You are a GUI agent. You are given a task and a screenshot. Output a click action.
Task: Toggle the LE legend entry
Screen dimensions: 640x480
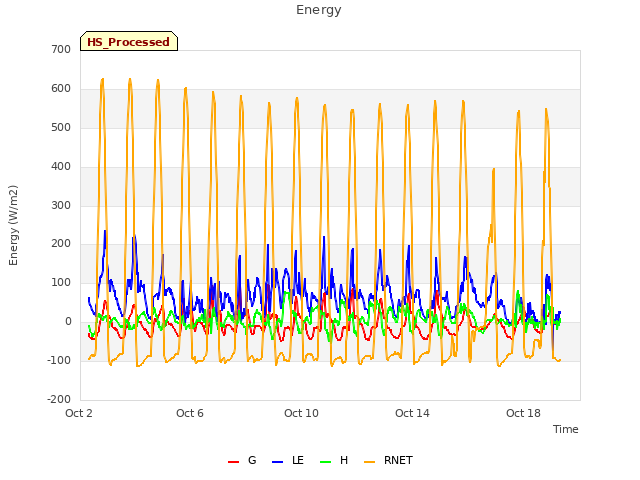pyautogui.click(x=288, y=460)
